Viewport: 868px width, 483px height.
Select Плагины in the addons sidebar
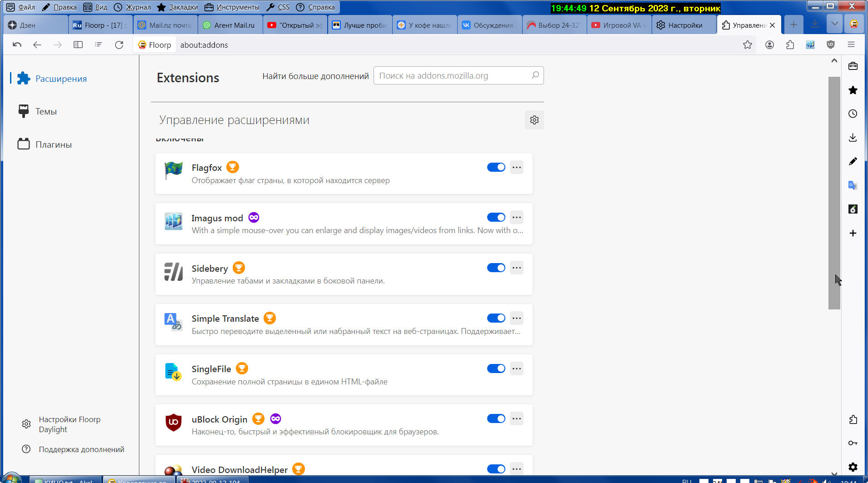click(45, 144)
